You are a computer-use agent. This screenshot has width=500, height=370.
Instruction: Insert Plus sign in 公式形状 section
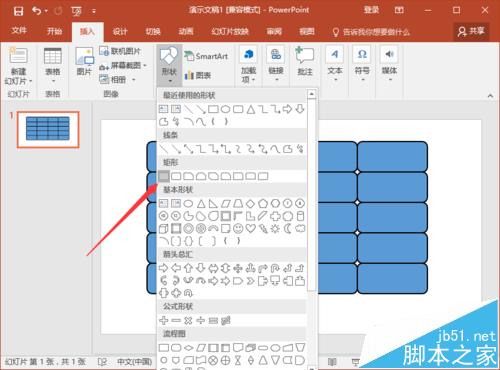[x=163, y=320]
